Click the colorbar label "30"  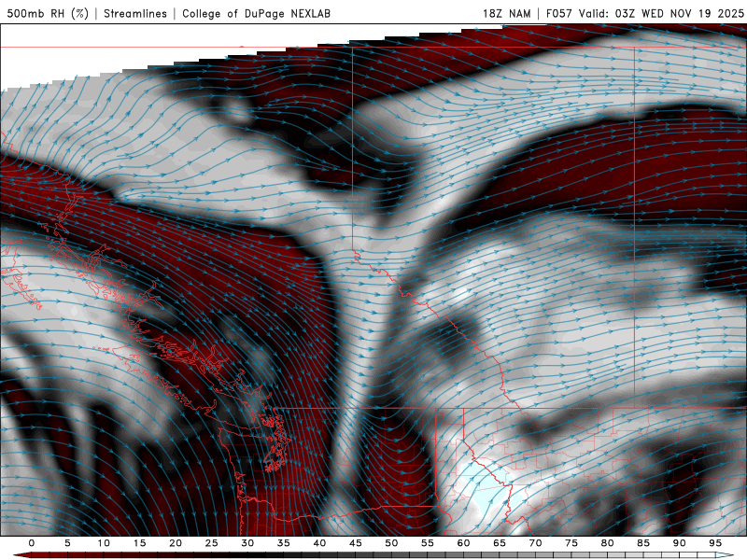pyautogui.click(x=247, y=543)
